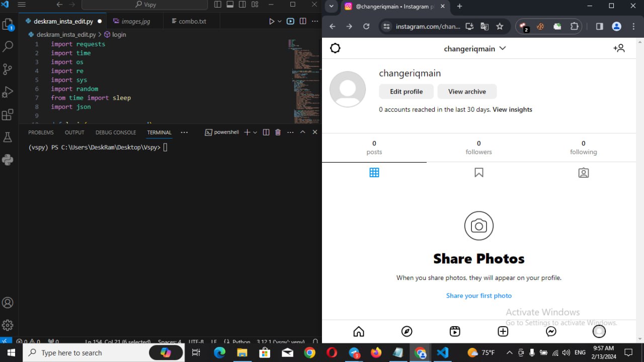Reload the Instagram page in Chrome
This screenshot has width=644, height=362.
tap(366, 27)
